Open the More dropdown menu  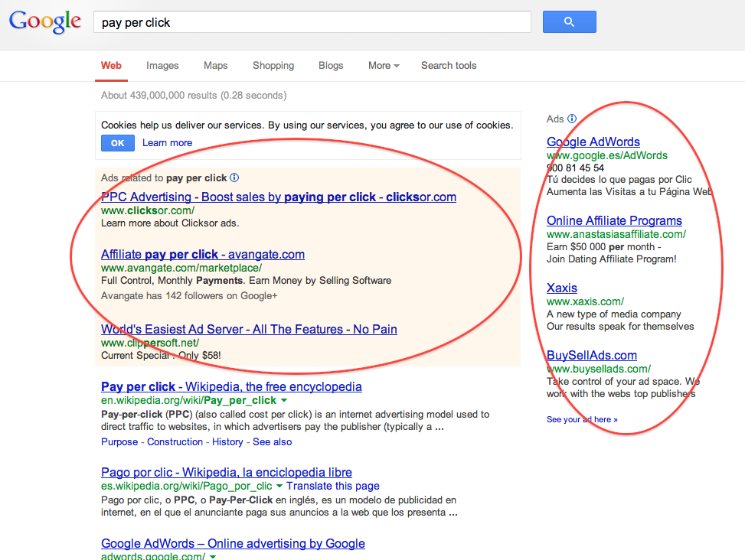[x=383, y=66]
